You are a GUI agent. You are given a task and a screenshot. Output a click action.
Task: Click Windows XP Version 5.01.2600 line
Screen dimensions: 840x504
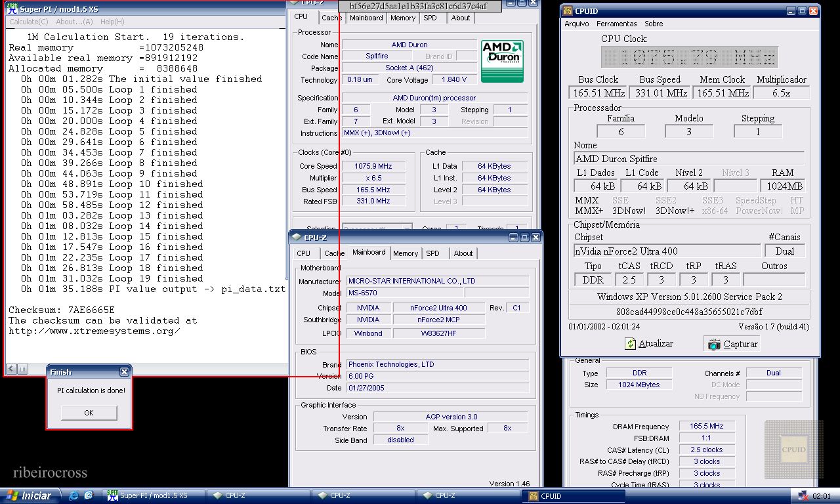(690, 297)
